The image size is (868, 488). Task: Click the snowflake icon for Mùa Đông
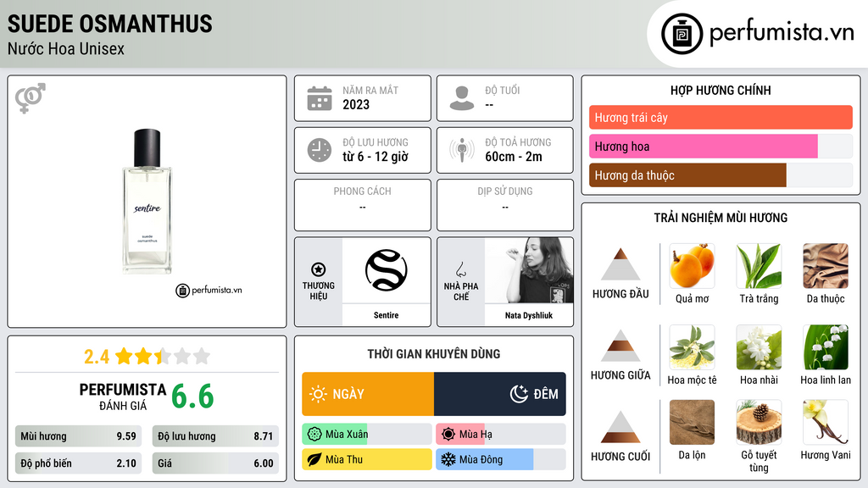(x=448, y=459)
